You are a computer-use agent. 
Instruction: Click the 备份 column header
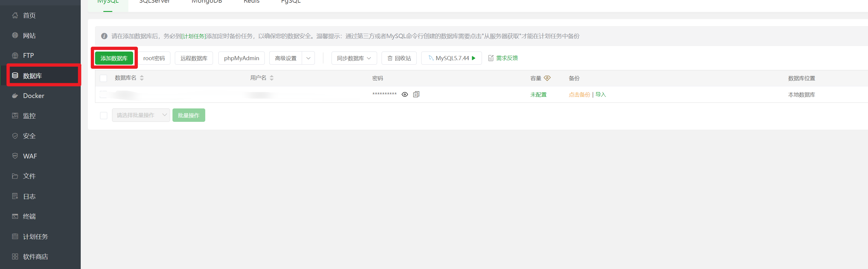pos(574,78)
